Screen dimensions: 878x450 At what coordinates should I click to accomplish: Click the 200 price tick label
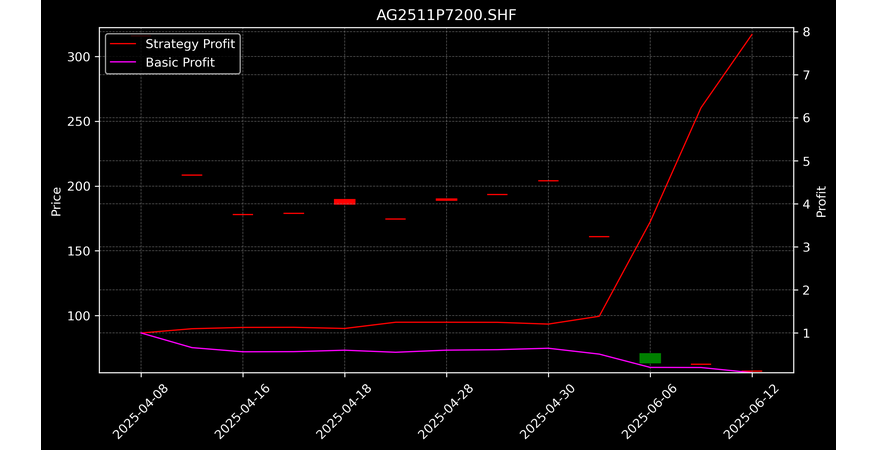(79, 186)
